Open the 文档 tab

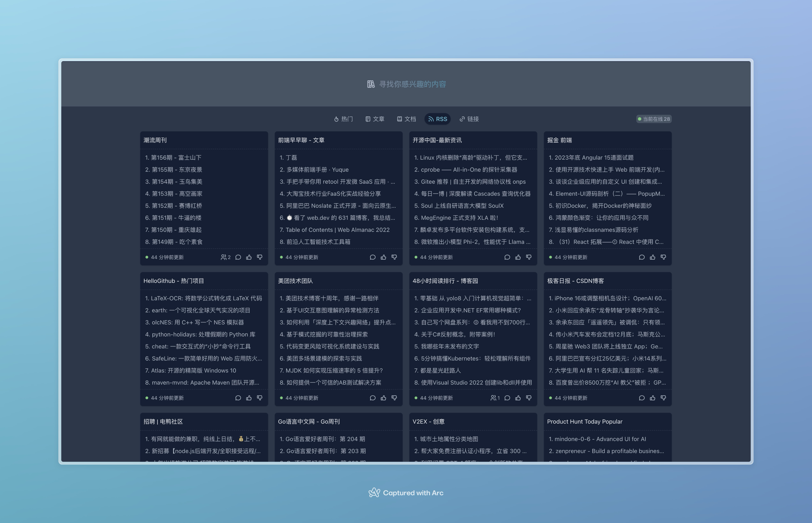(406, 119)
